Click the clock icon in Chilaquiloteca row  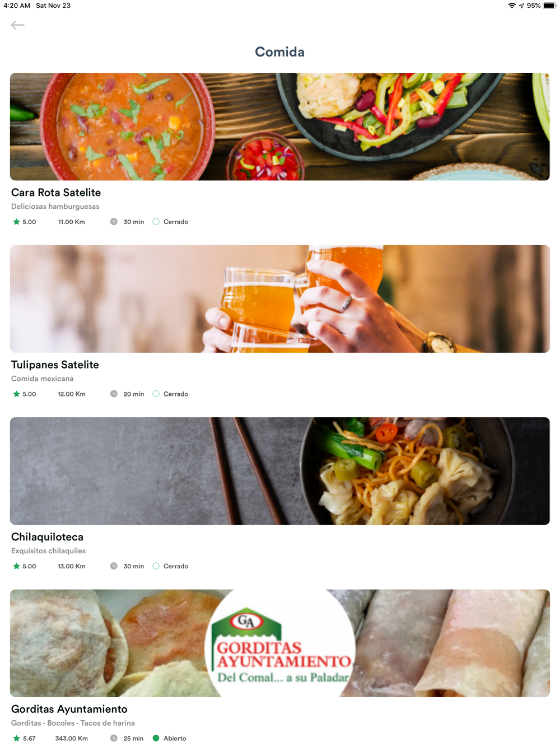(x=114, y=566)
